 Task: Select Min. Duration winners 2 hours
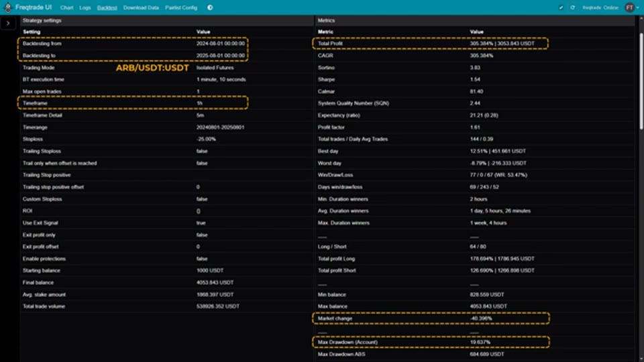click(x=478, y=199)
